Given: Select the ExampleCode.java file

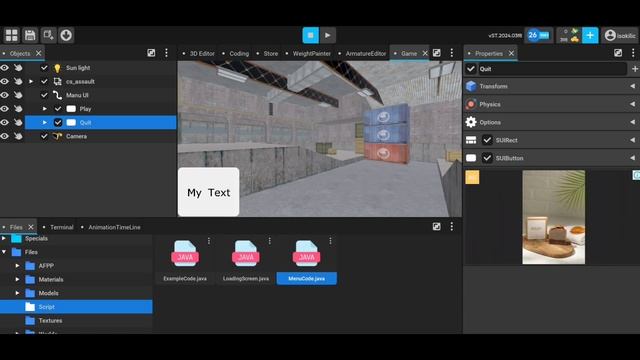Looking at the screenshot, I should point(185,261).
